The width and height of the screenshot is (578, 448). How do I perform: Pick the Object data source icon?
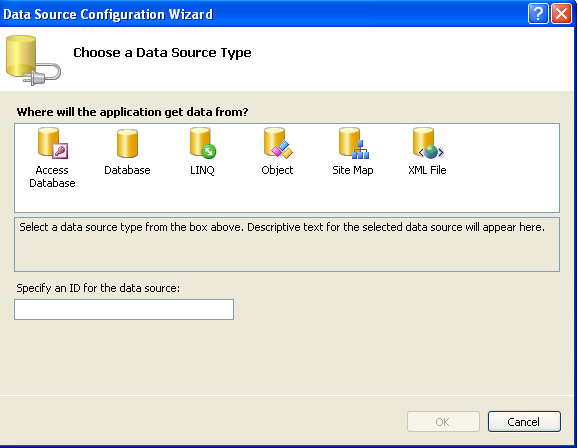click(278, 143)
